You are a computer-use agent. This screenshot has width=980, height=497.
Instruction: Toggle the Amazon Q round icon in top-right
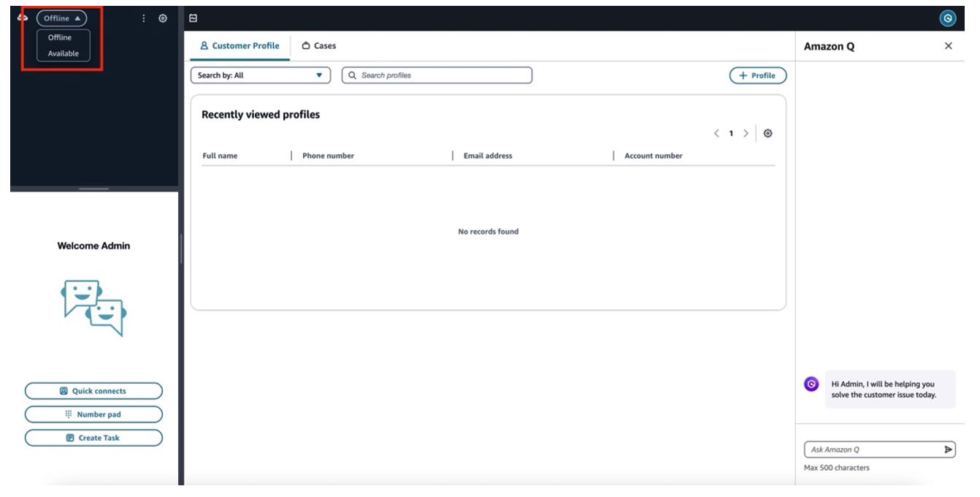click(x=948, y=18)
